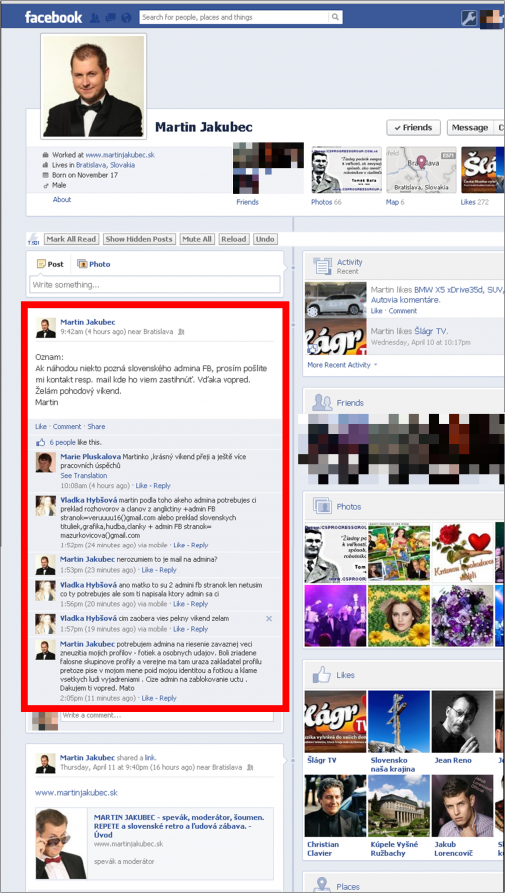Expand the 6 people like this list
The image size is (505, 893).
[62, 442]
